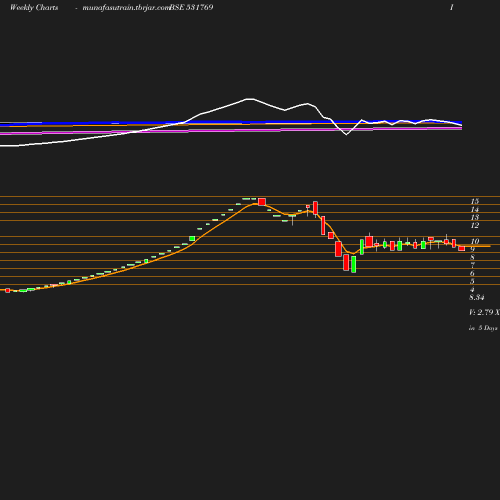The height and width of the screenshot is (500, 500).
Task: Click the price axis label '7'
Action: (472, 265)
